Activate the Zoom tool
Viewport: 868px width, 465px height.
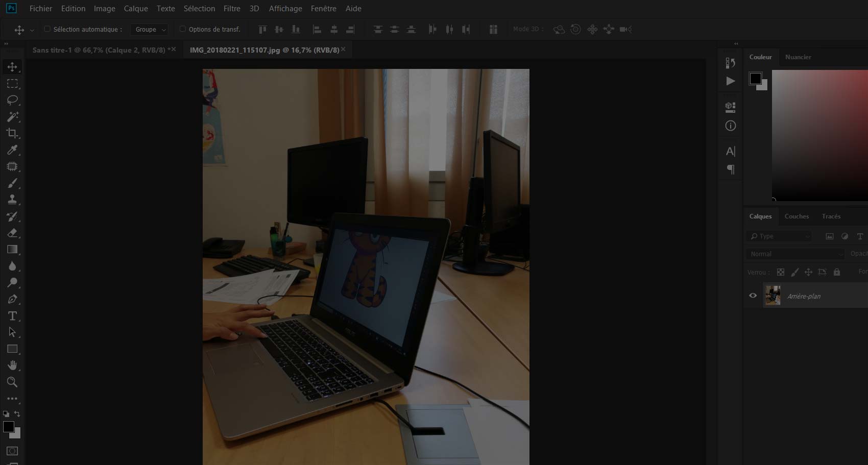[12, 382]
